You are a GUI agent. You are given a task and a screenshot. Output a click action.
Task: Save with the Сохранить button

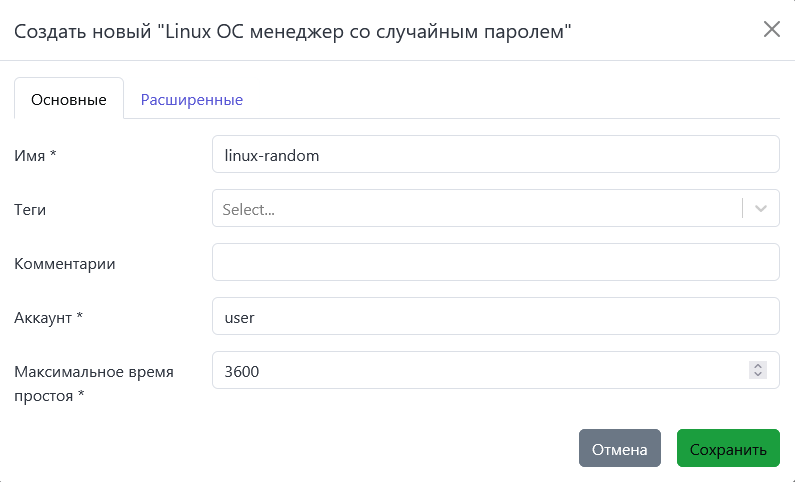tap(728, 449)
